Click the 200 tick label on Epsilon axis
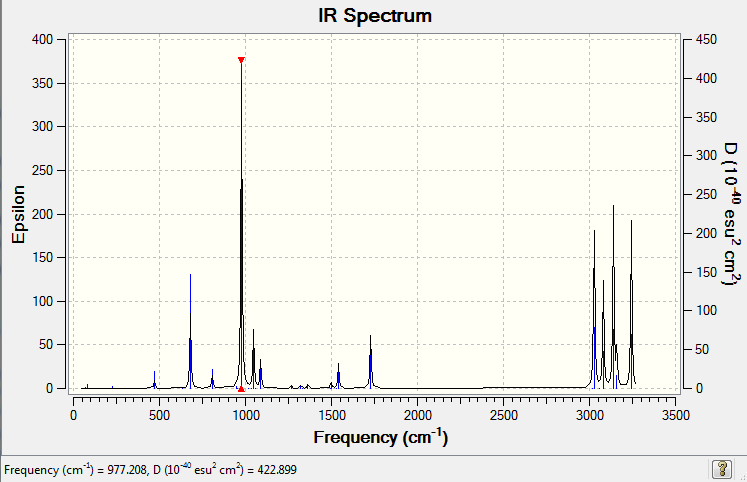The width and height of the screenshot is (747, 482). [42, 214]
